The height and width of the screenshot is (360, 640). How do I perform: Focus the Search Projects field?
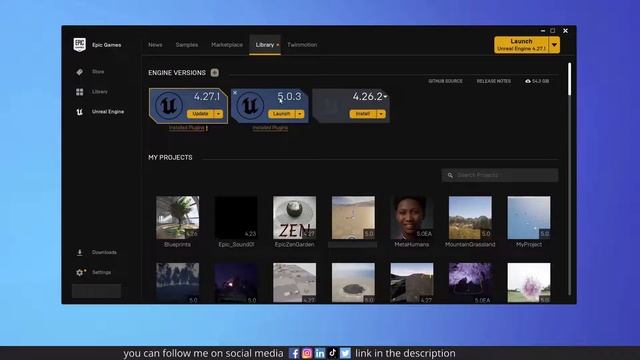click(x=500, y=175)
